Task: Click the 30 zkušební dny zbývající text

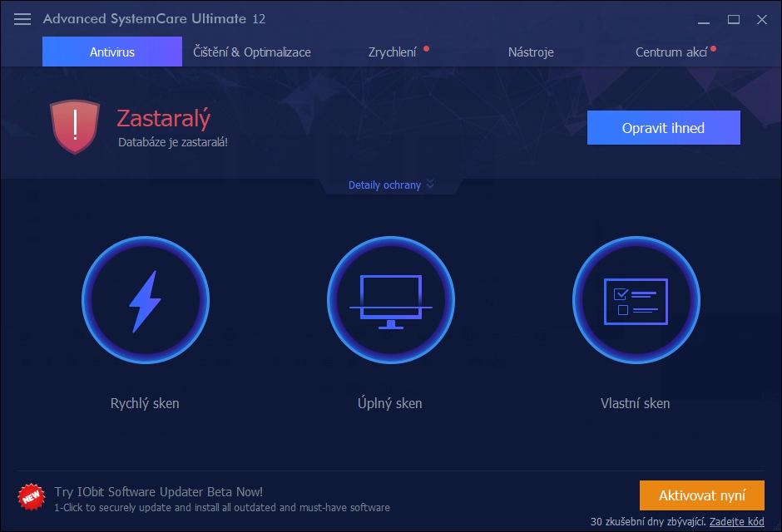Action: coord(648,521)
